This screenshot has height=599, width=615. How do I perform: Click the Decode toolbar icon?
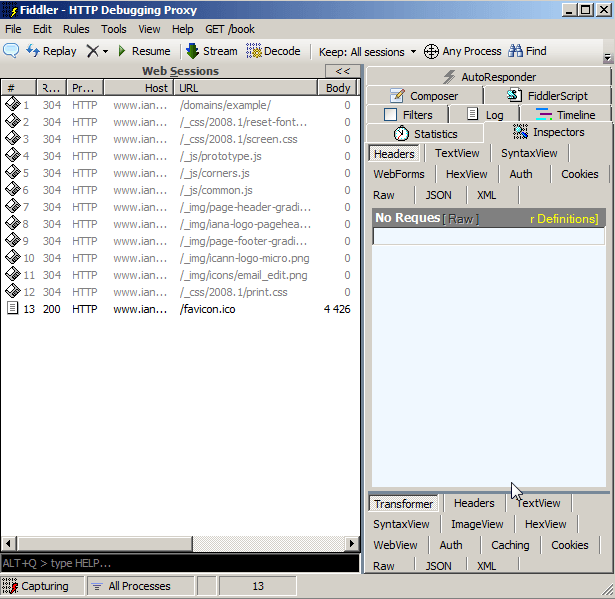[x=273, y=51]
